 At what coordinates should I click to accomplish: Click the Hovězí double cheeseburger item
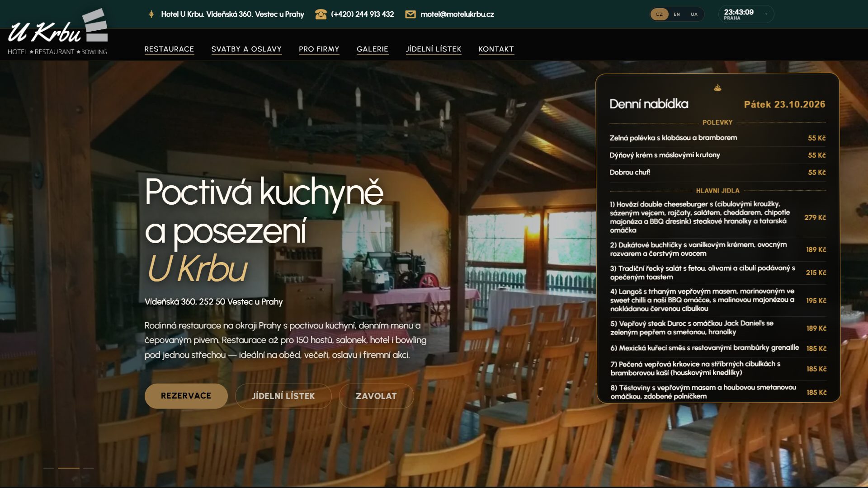tap(717, 217)
